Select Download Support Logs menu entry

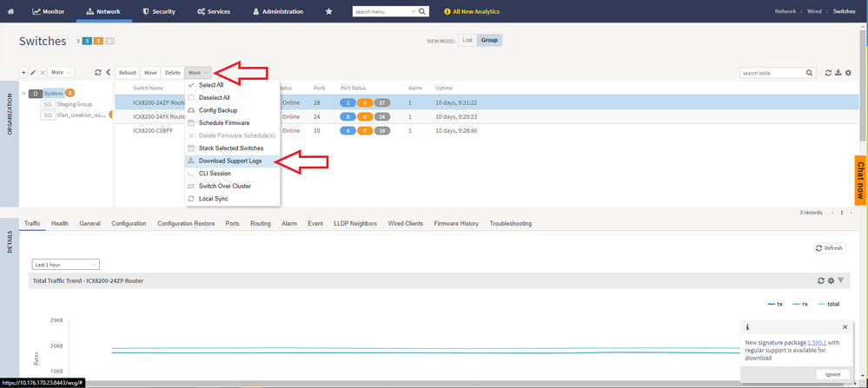[229, 161]
